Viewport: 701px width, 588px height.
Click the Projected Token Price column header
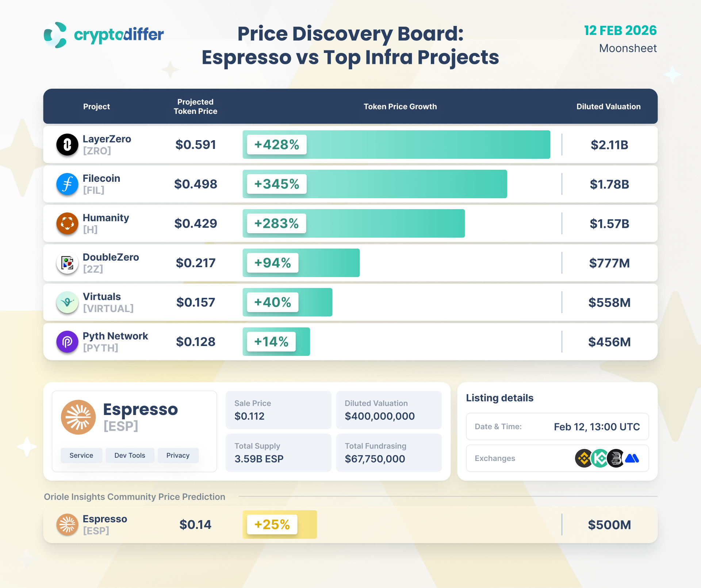pos(195,107)
